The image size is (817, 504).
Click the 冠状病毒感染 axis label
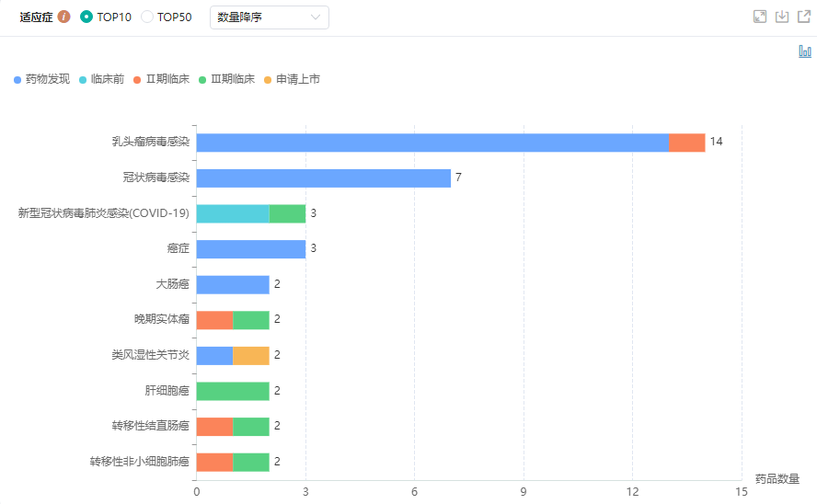[x=155, y=178]
